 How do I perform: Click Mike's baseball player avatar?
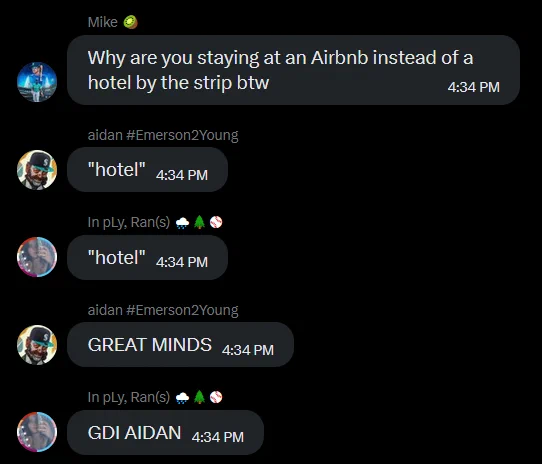pos(37,82)
